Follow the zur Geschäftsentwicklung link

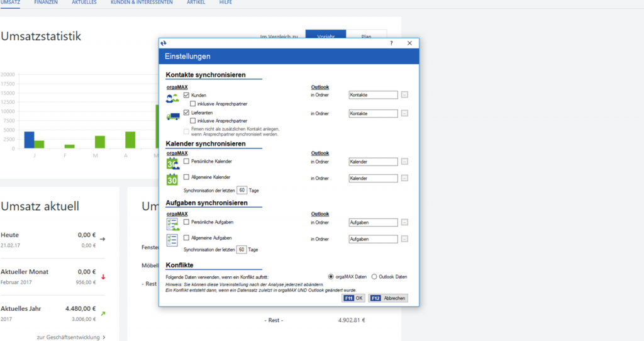pos(71,337)
